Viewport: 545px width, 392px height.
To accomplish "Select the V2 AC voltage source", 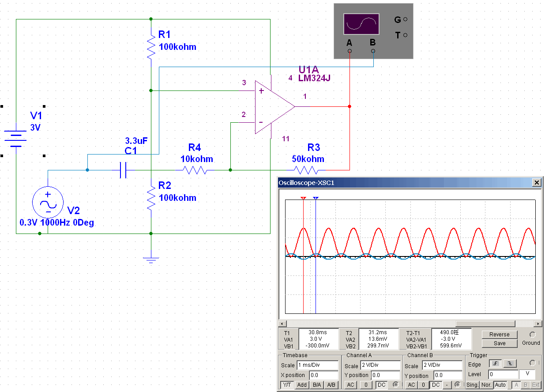I will point(48,202).
